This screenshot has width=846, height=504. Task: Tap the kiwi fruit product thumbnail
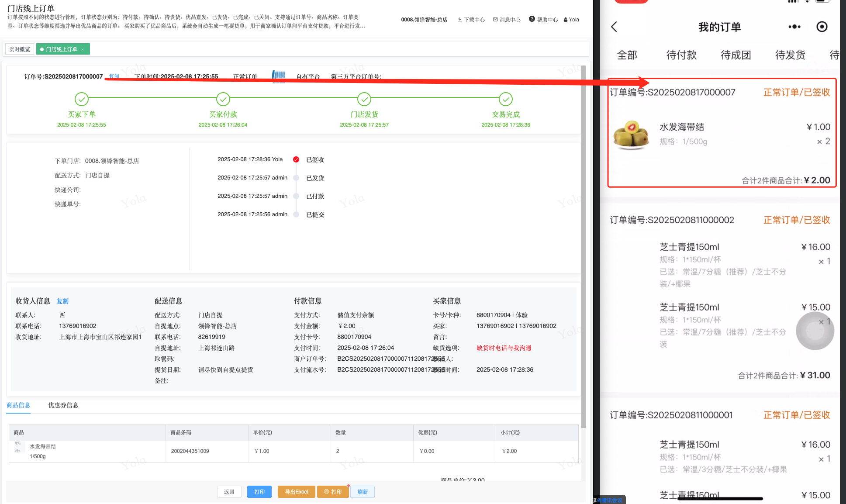631,135
